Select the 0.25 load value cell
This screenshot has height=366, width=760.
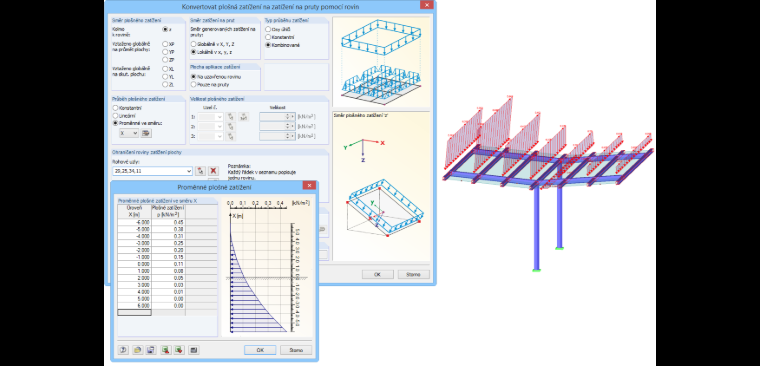(168, 243)
